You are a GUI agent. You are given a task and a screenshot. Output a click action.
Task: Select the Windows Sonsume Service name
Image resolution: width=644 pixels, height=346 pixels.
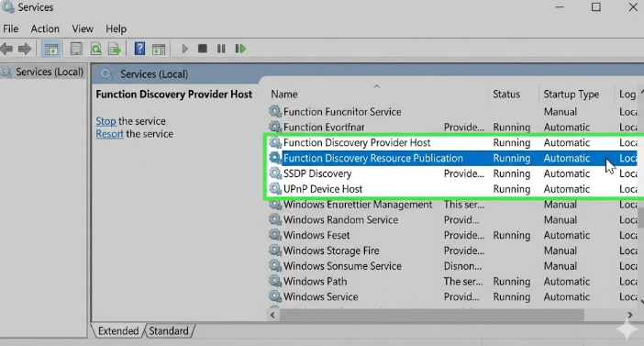(342, 266)
